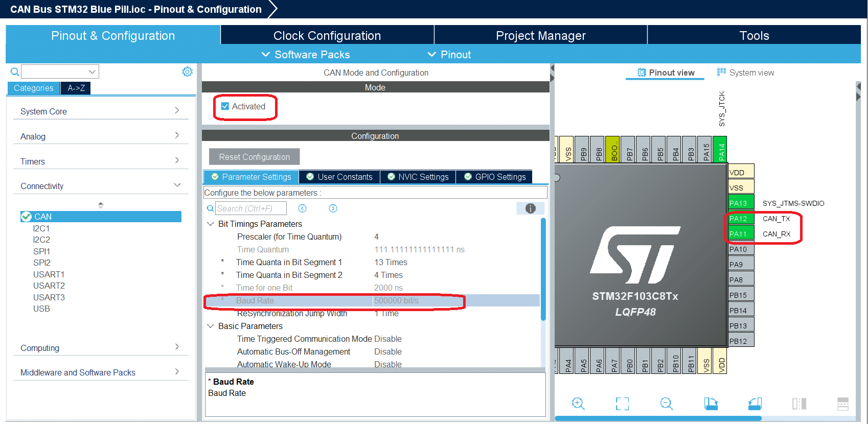The image size is (868, 424).
Task: Click the Time Quanta in Bit Segment 2 value
Action: coord(389,275)
